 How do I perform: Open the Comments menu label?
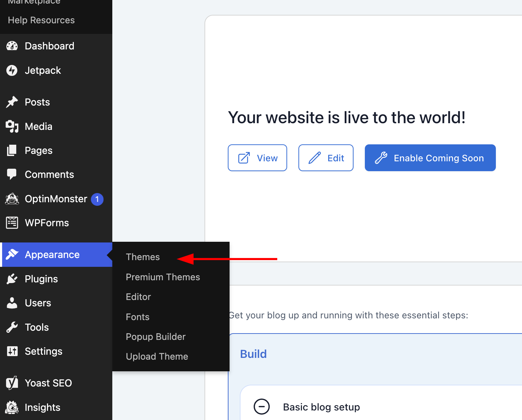[x=49, y=174]
